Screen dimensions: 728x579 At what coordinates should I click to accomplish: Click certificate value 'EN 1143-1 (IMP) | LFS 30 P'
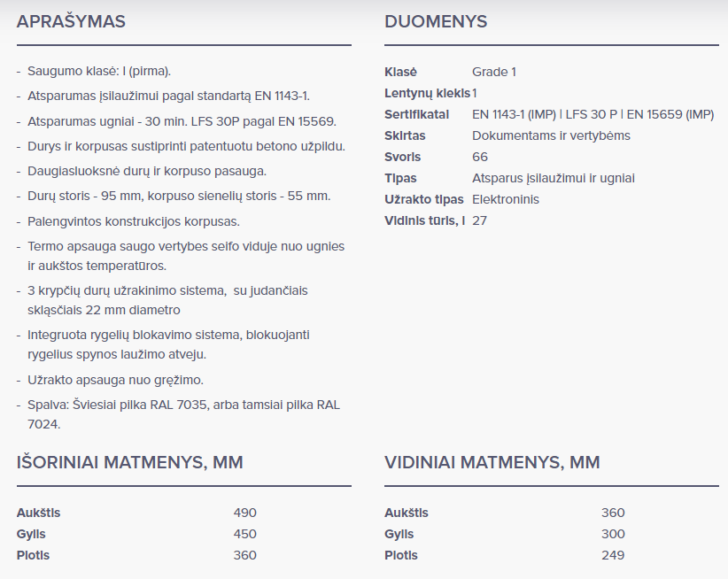point(592,114)
